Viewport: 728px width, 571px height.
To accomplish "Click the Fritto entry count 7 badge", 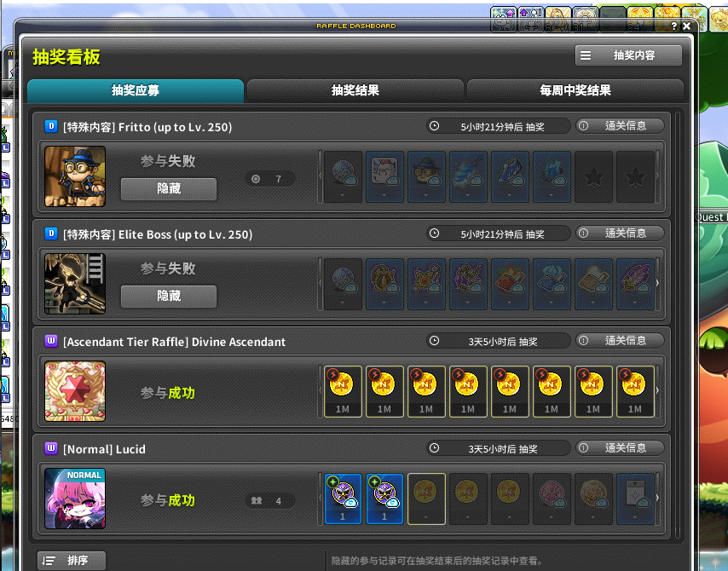I will click(x=269, y=179).
